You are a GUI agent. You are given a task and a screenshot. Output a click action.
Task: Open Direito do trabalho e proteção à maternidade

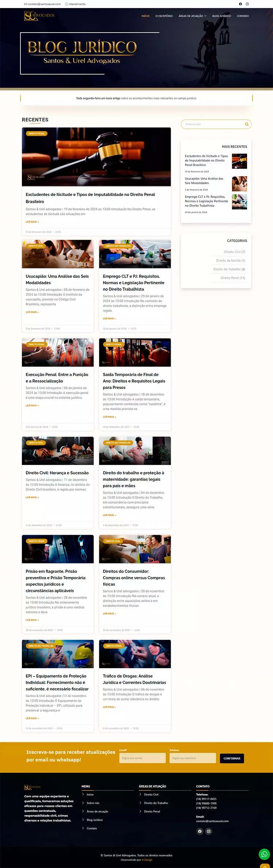coord(134,479)
